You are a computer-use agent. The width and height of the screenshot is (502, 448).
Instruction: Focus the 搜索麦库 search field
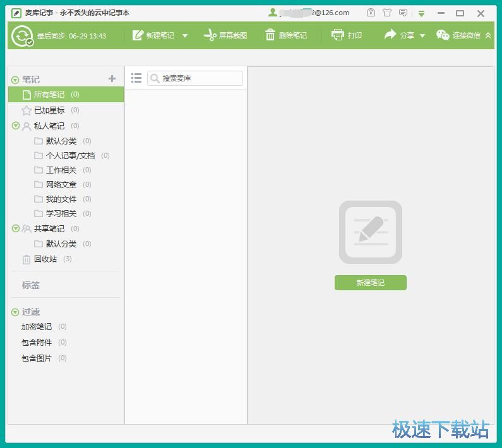pyautogui.click(x=194, y=78)
